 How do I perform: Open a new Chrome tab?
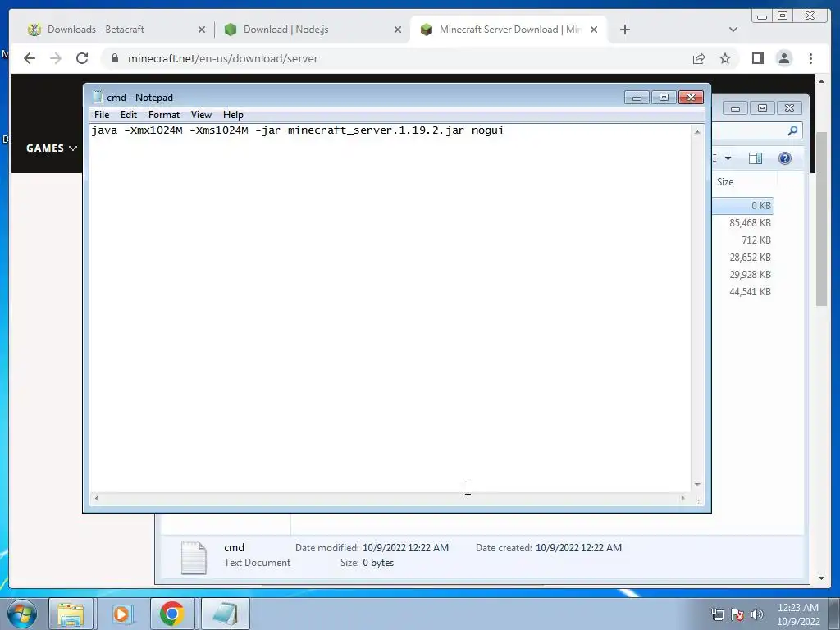624,30
